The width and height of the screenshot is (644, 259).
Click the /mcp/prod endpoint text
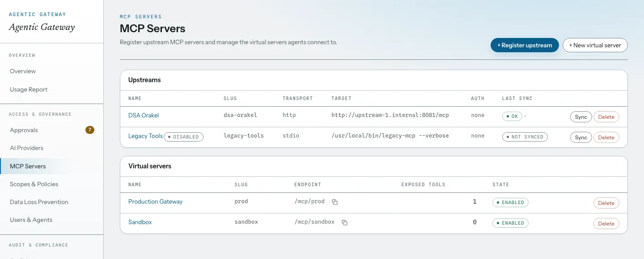[309, 201]
